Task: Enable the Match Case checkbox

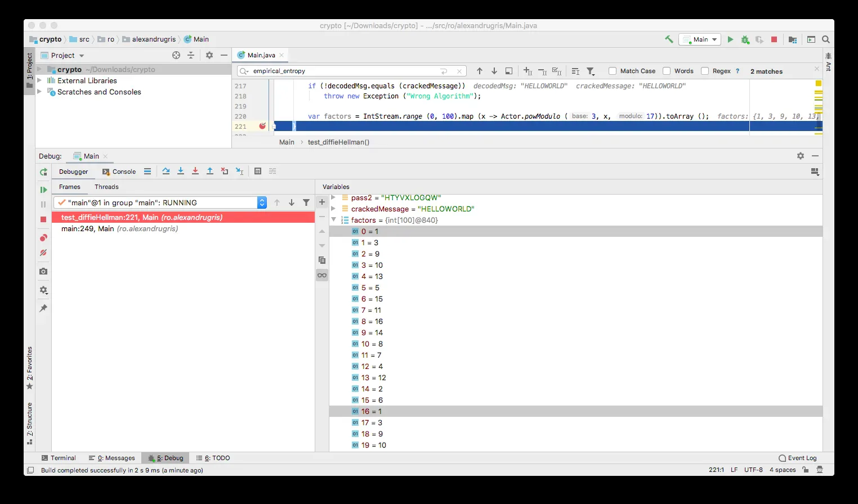Action: pyautogui.click(x=613, y=71)
